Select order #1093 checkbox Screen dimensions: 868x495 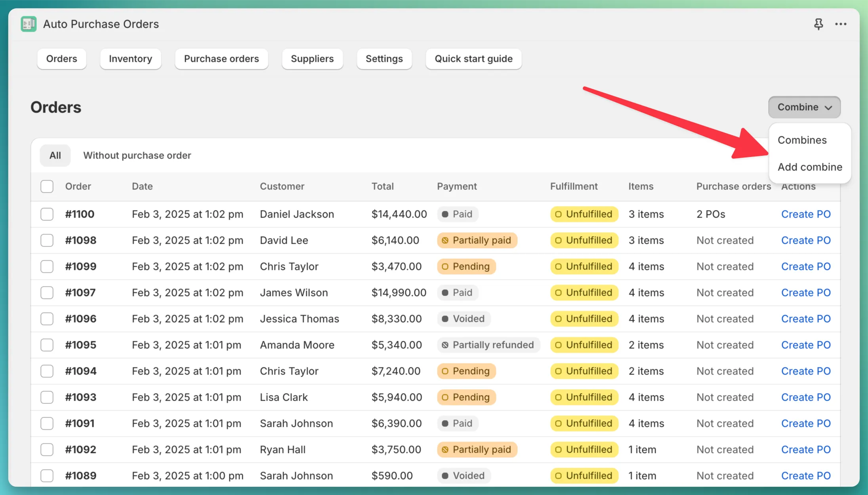[x=47, y=397]
